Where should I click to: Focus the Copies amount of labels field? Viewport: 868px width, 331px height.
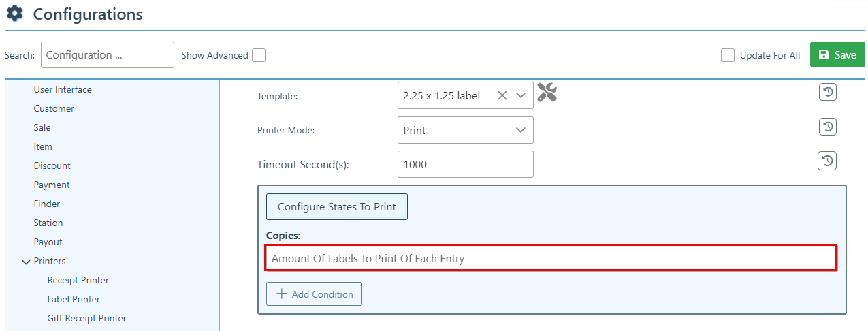click(550, 259)
